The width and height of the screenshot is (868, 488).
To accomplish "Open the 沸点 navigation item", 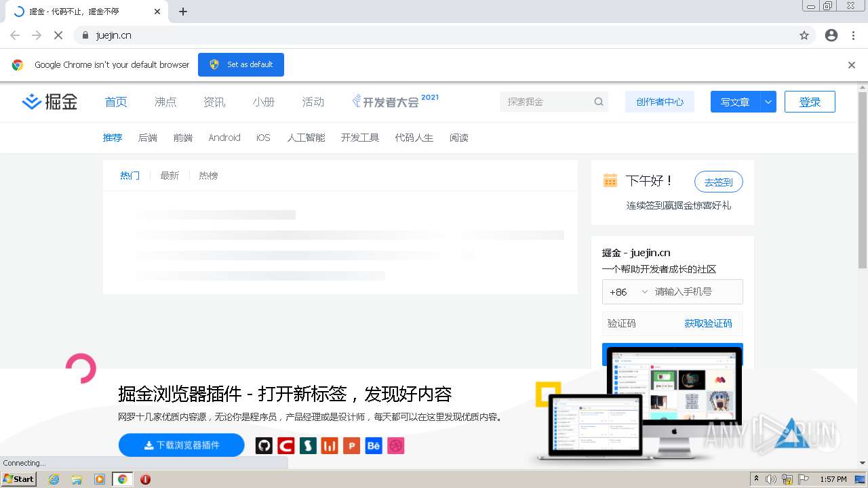I will click(165, 102).
